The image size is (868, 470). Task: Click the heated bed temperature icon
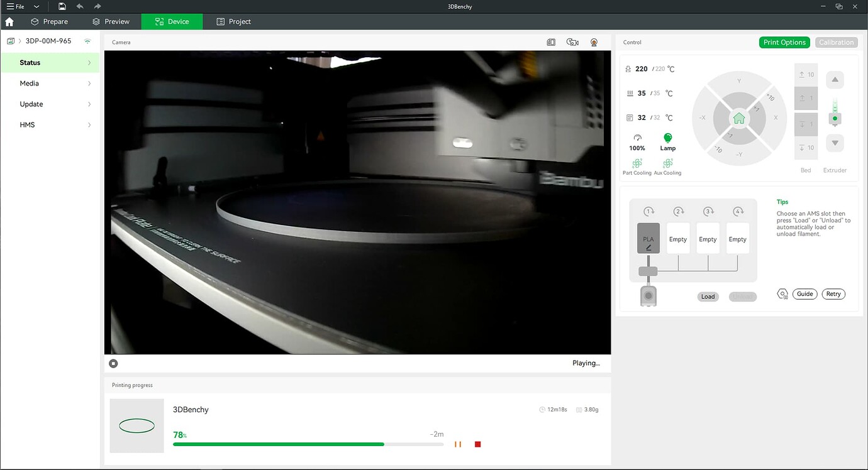pos(630,93)
